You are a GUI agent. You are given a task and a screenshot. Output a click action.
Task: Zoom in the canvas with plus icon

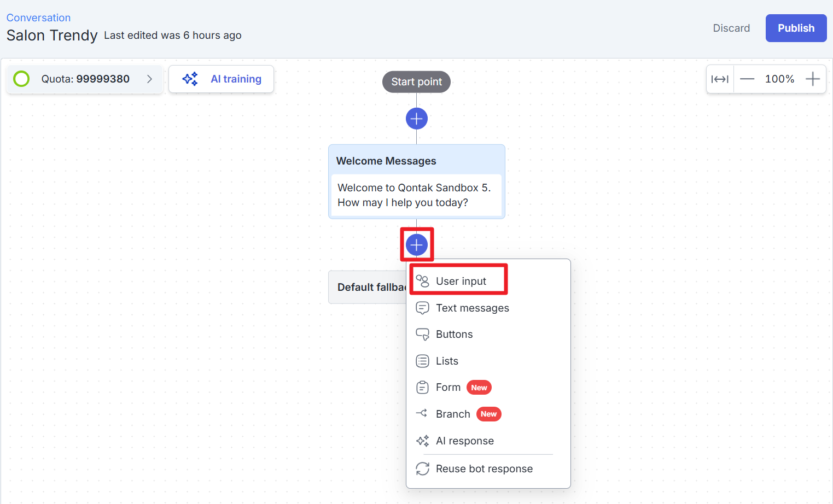coord(812,79)
